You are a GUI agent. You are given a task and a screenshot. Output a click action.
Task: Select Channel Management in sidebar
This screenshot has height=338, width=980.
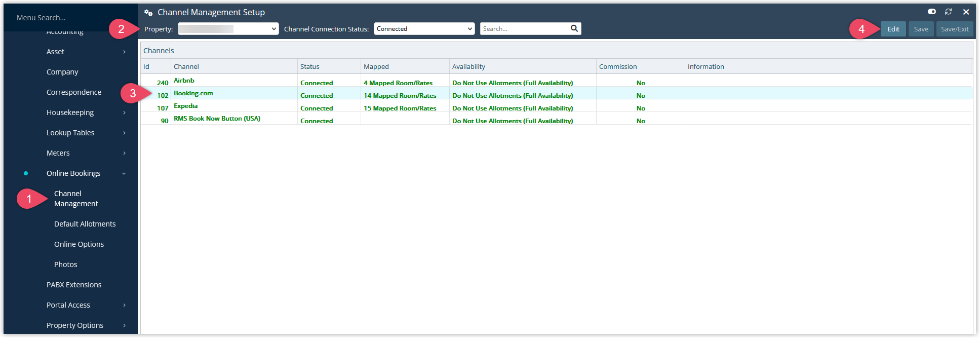pos(76,199)
